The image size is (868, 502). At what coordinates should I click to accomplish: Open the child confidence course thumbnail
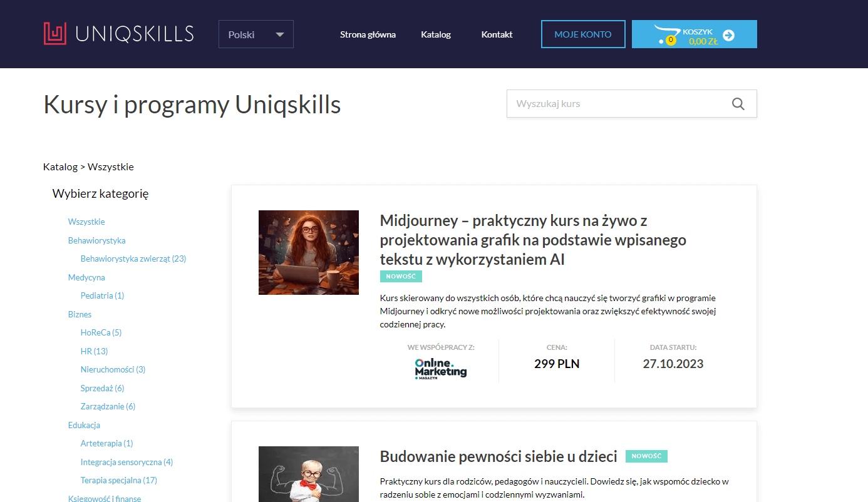click(x=308, y=474)
